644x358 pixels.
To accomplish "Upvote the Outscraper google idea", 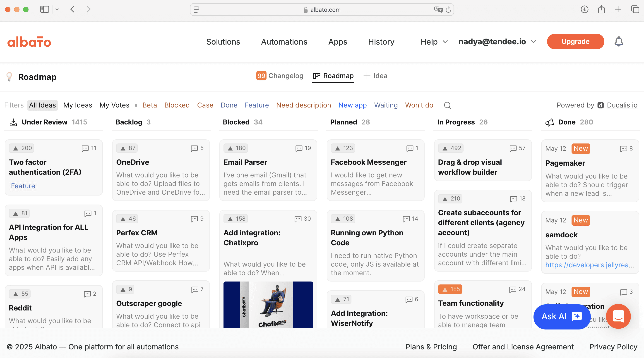I will pos(125,289).
